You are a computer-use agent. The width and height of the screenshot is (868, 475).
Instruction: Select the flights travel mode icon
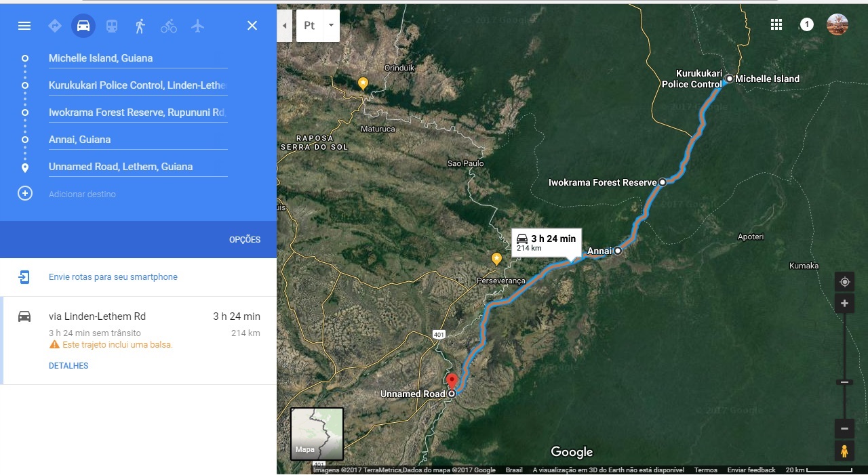(x=197, y=26)
